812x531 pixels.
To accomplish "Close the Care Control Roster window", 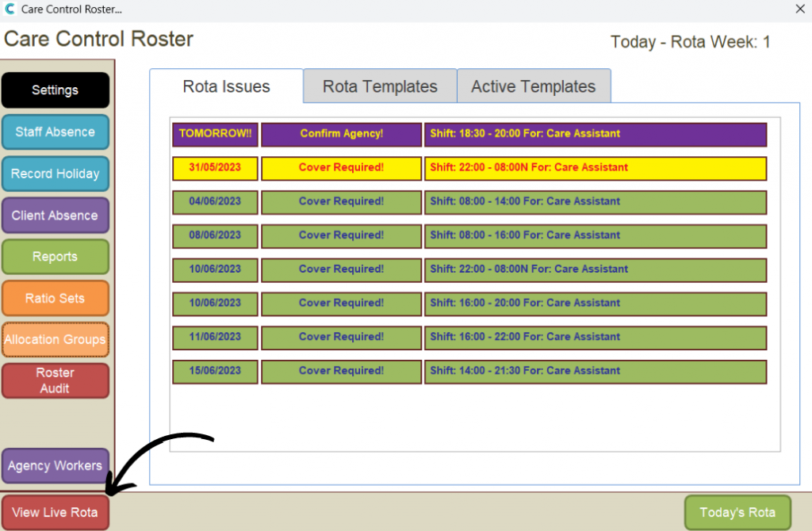I will (799, 10).
